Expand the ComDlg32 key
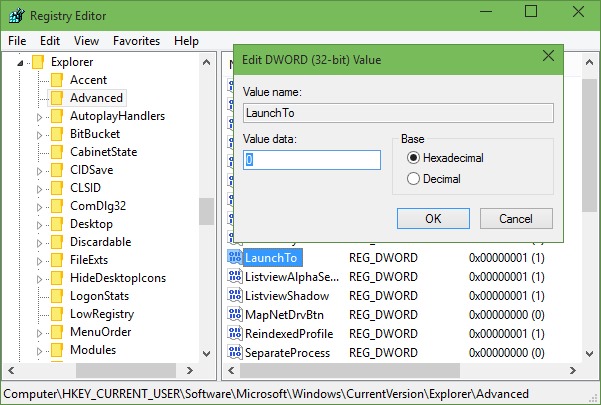601x405 pixels. (x=39, y=207)
